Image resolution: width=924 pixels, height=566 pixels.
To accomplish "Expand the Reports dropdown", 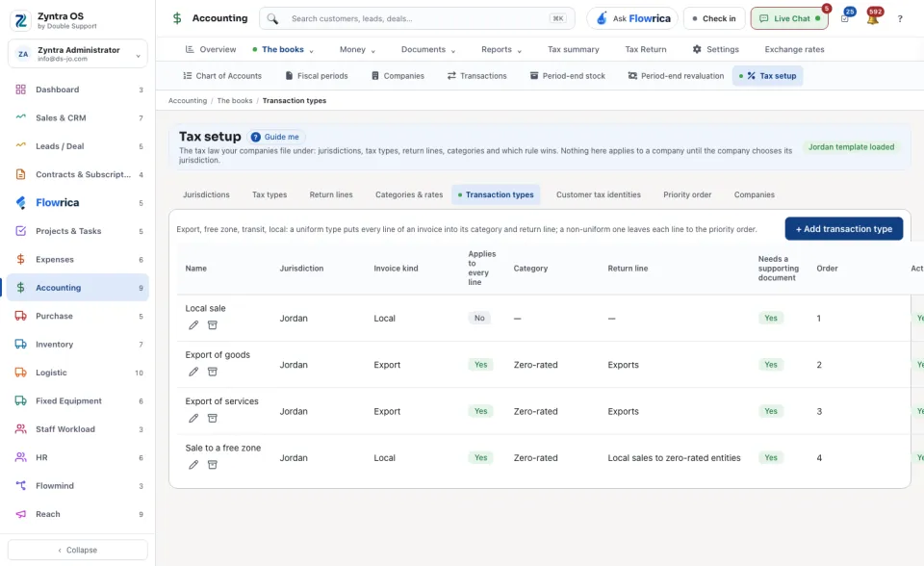I will [501, 49].
